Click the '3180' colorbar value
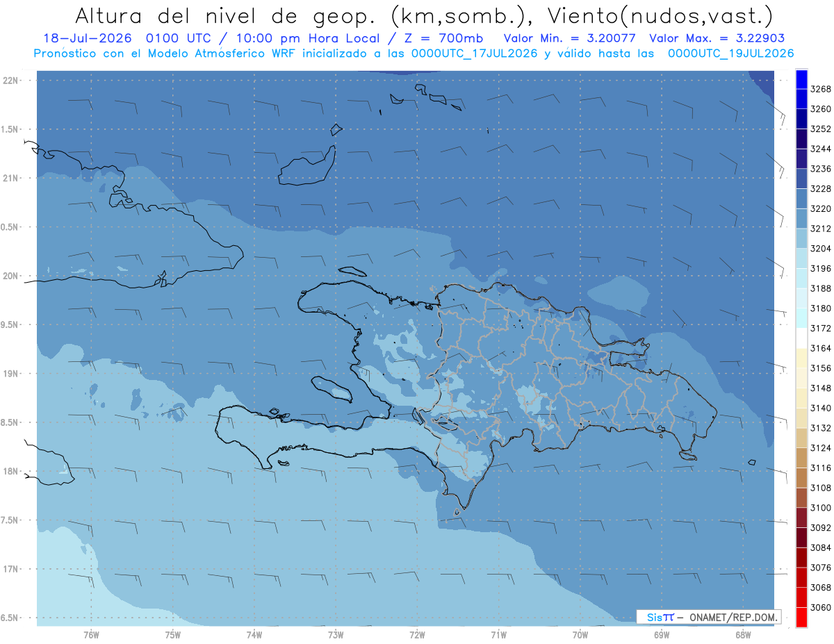Image resolution: width=834 pixels, height=644 pixels. (821, 308)
